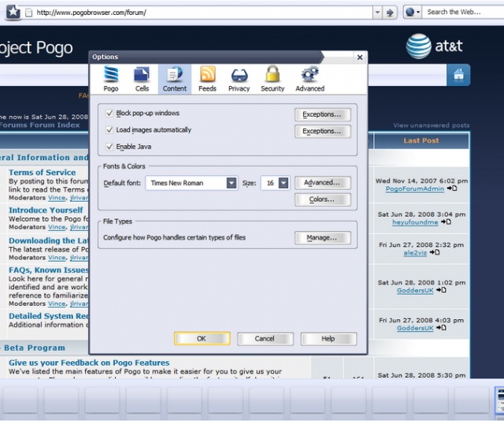The width and height of the screenshot is (504, 421).
Task: Click heyufoundme user link
Action: (x=415, y=222)
